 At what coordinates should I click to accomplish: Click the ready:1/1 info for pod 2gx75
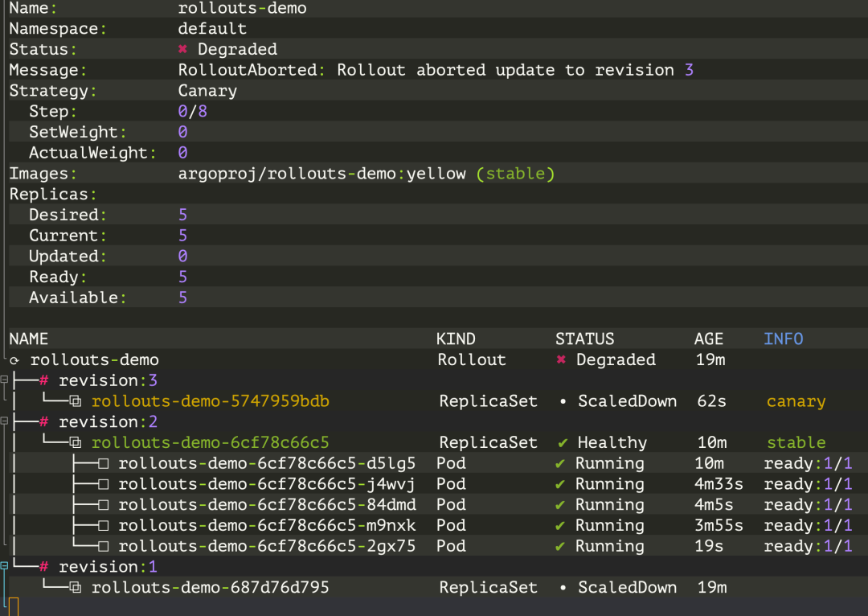pos(808,547)
